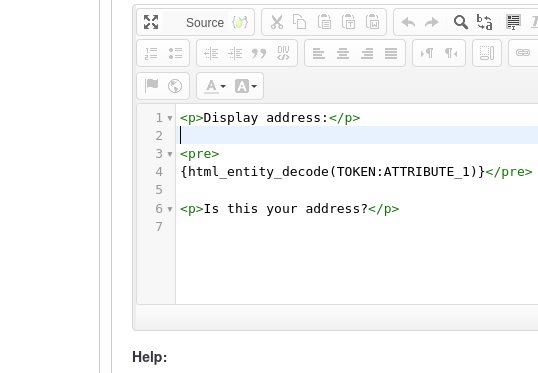
Task: Click Paste from Word icon
Action: tap(372, 22)
